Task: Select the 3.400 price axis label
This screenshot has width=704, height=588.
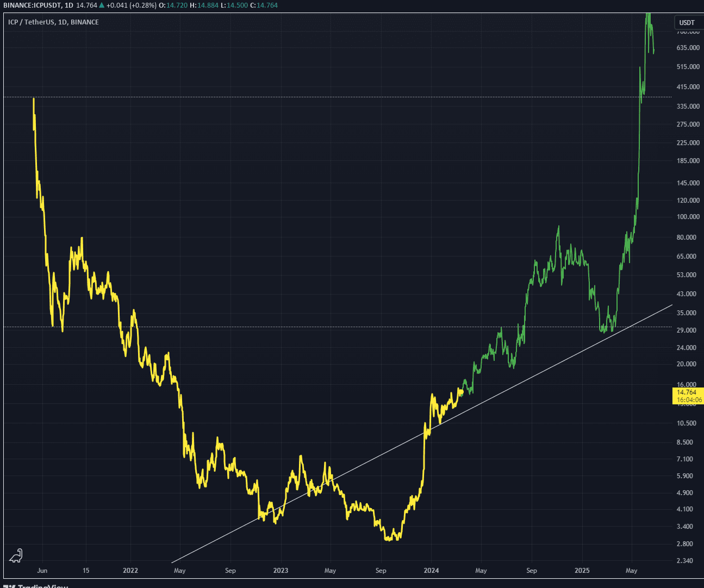Action: click(x=684, y=527)
